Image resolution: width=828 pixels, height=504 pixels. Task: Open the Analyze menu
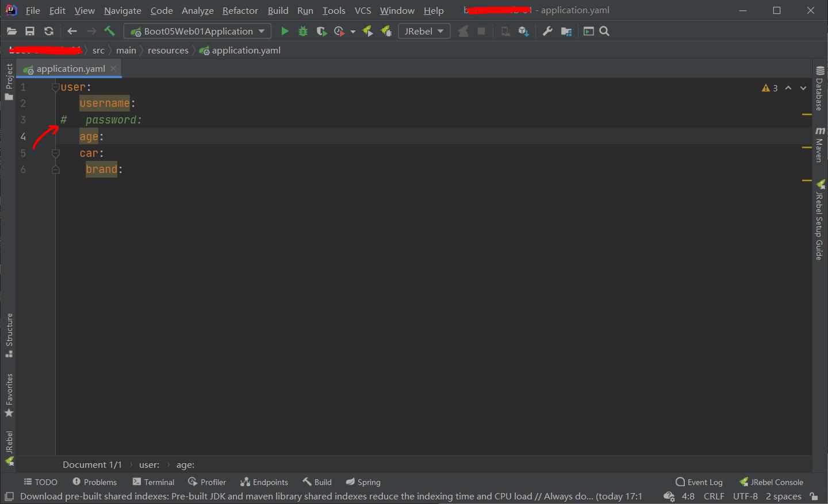[197, 11]
